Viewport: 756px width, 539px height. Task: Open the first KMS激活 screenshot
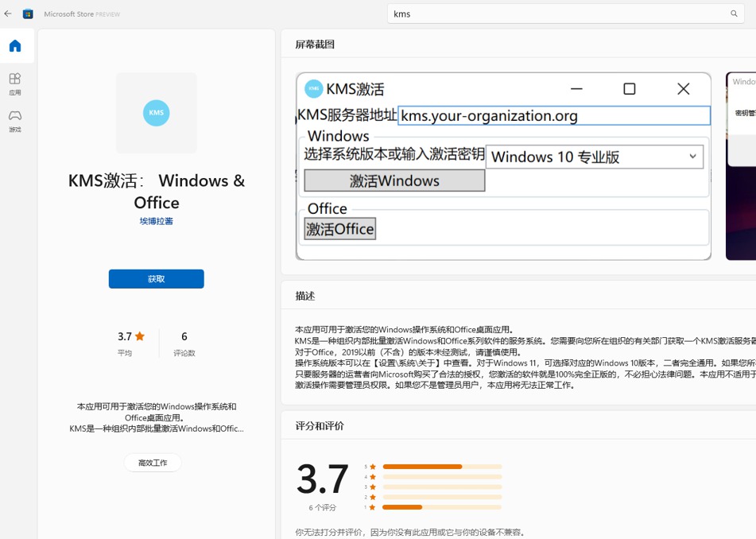point(503,166)
